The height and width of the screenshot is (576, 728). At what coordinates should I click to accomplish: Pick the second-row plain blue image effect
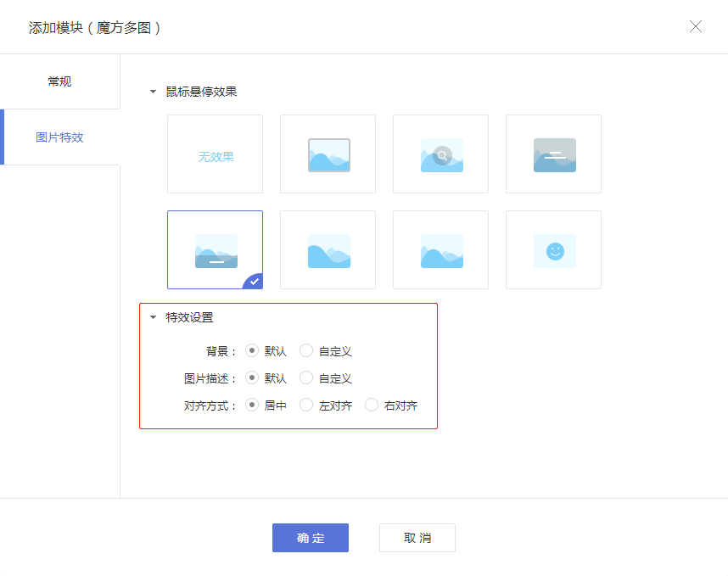pos(328,249)
